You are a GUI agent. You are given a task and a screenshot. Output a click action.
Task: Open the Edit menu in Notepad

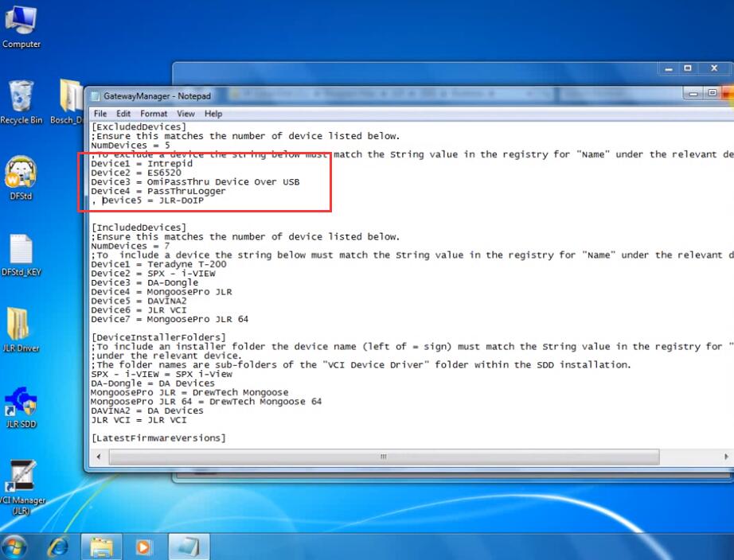pos(123,114)
